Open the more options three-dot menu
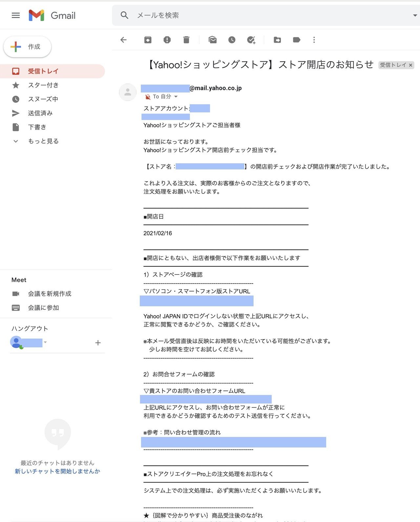Viewport: 420px width, 522px height. [314, 40]
